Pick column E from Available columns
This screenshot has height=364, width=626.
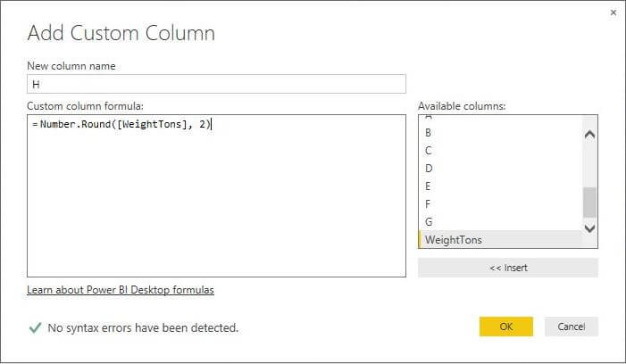point(429,186)
